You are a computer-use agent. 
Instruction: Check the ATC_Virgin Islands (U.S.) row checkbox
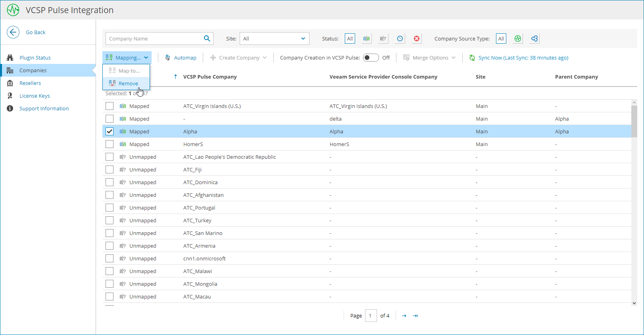pyautogui.click(x=110, y=106)
